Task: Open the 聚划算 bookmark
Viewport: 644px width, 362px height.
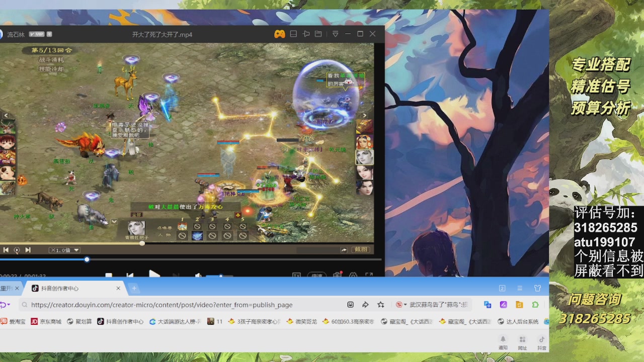Action: click(x=79, y=321)
